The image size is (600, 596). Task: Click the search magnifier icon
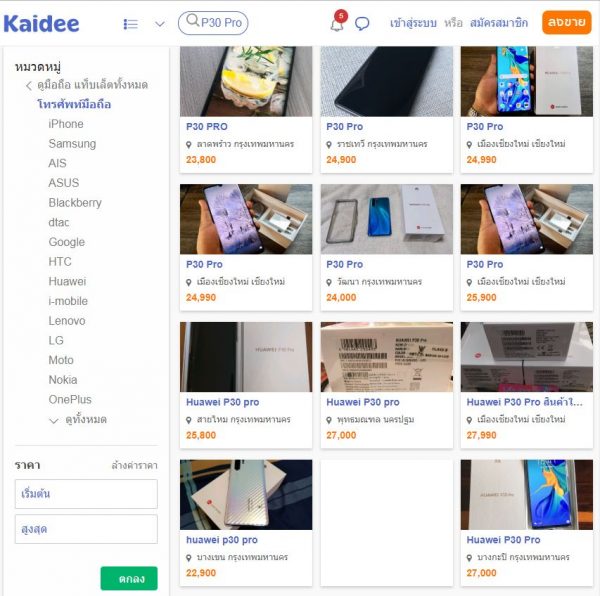coord(192,20)
